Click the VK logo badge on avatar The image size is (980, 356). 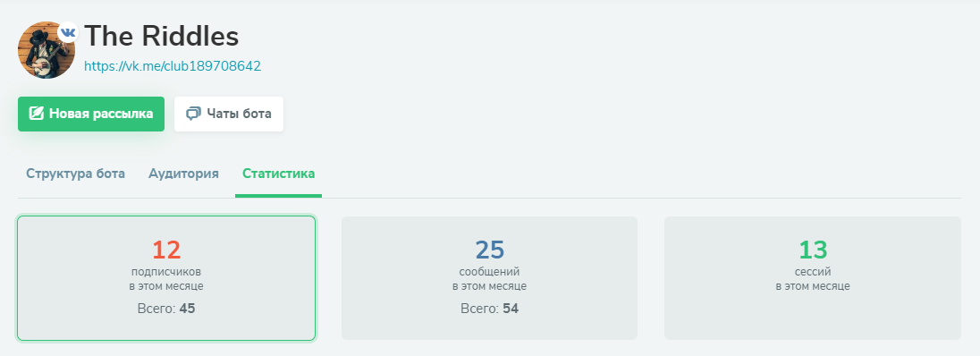click(68, 32)
